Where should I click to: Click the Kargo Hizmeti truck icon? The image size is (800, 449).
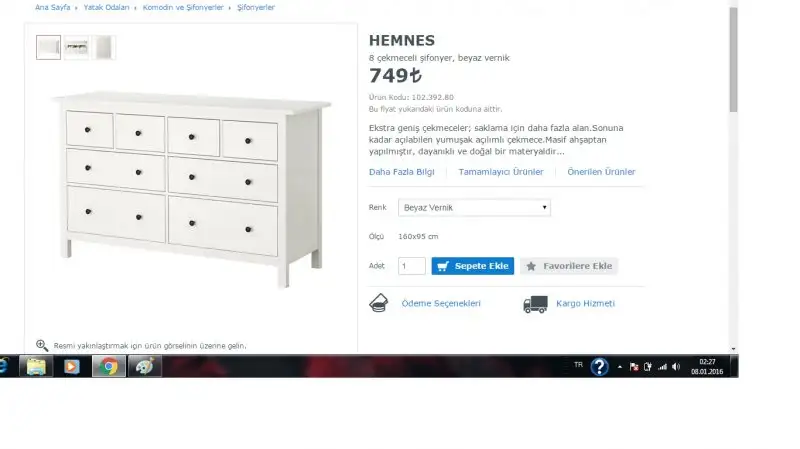pos(535,304)
